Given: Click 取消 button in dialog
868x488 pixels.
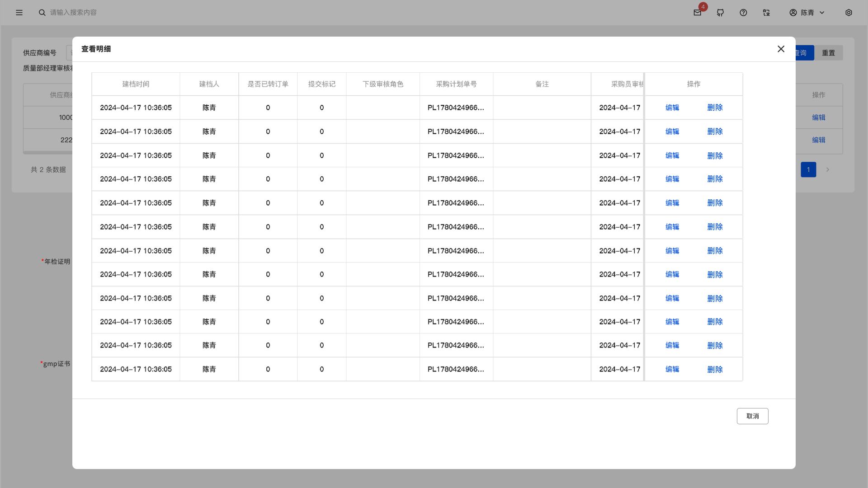Looking at the screenshot, I should pyautogui.click(x=752, y=416).
